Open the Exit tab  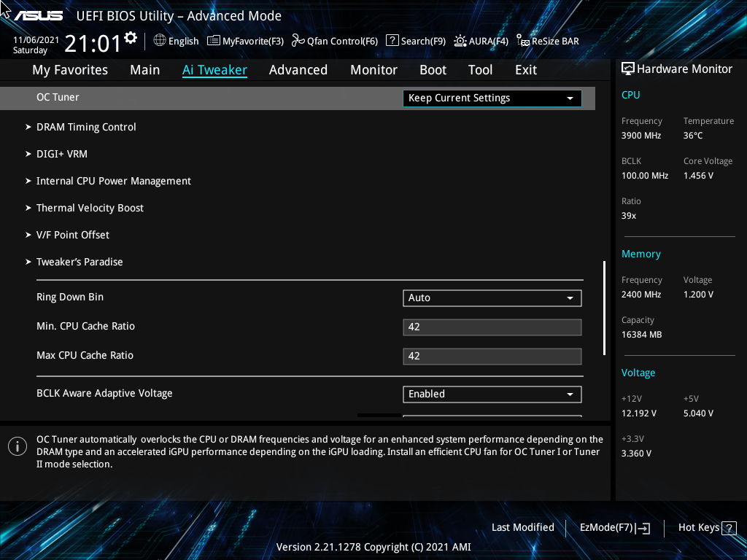[x=526, y=70]
